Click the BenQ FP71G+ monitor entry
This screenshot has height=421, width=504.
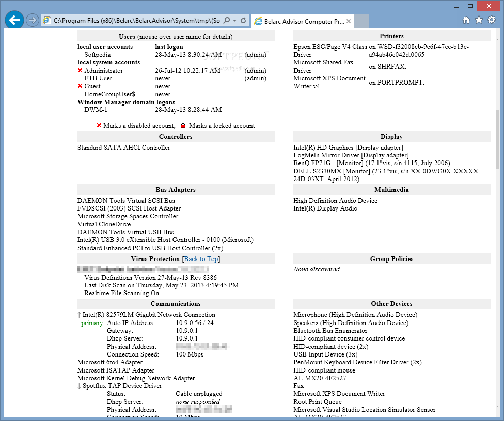click(372, 163)
